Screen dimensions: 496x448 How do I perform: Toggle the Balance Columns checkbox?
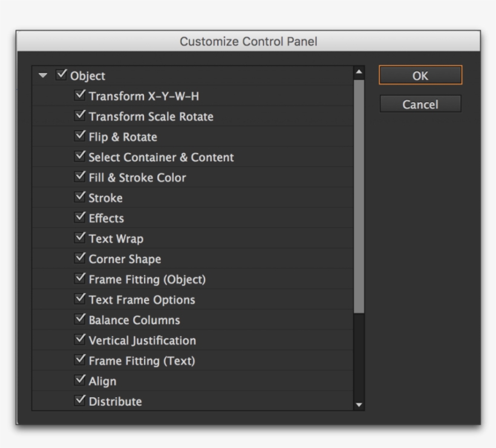(x=79, y=320)
